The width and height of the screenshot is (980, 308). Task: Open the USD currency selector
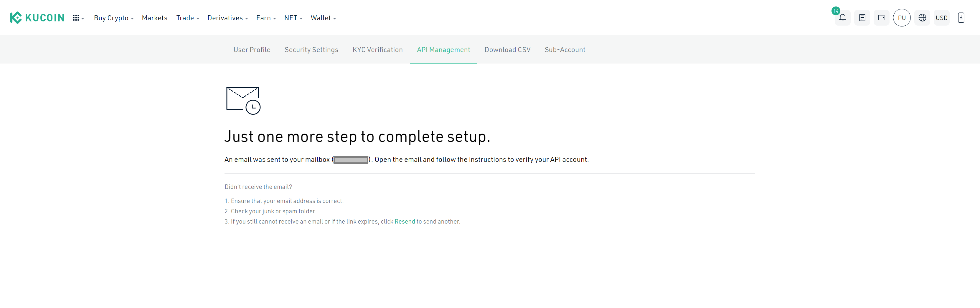pos(942,18)
